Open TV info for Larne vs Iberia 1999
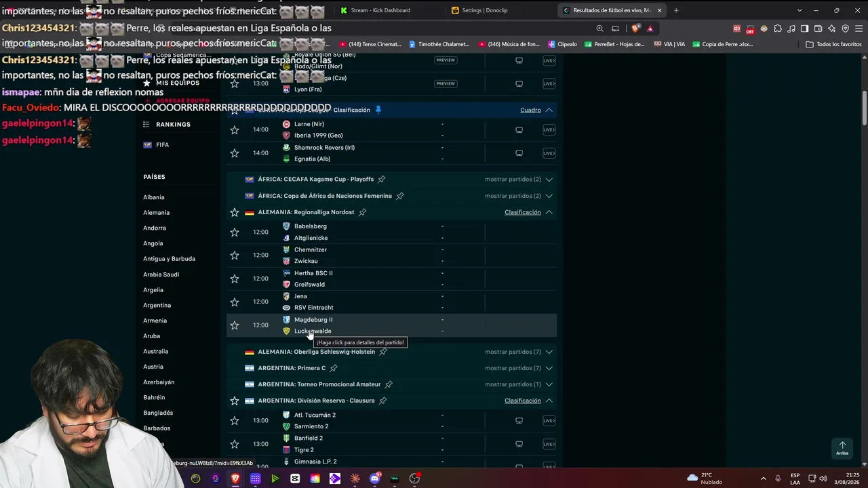The height and width of the screenshot is (488, 868). click(519, 129)
